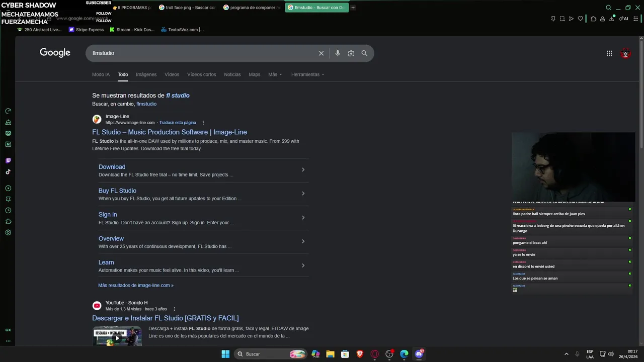The width and height of the screenshot is (644, 362).
Task: Expand Buy FL Studio sitelink chevron
Action: tap(303, 194)
